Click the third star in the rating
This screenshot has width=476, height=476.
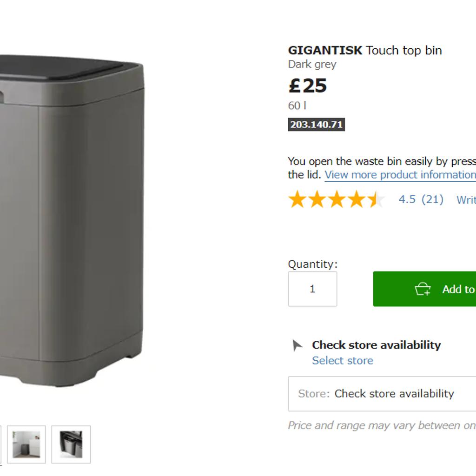click(x=338, y=200)
